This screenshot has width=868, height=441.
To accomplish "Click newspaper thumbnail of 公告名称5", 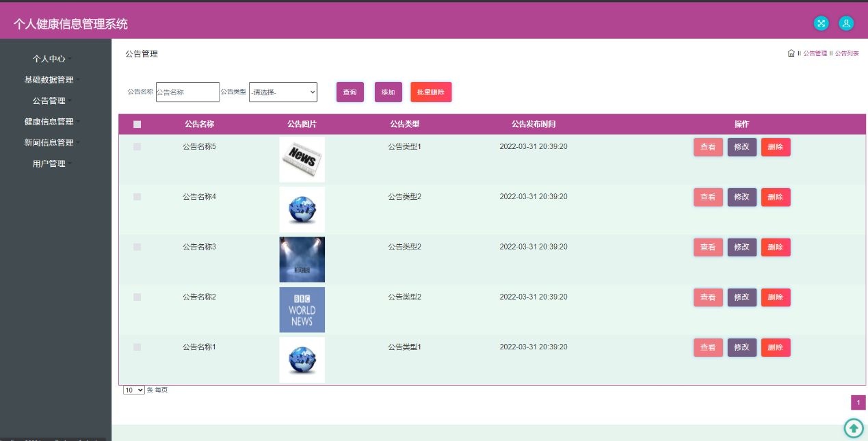I will (302, 159).
